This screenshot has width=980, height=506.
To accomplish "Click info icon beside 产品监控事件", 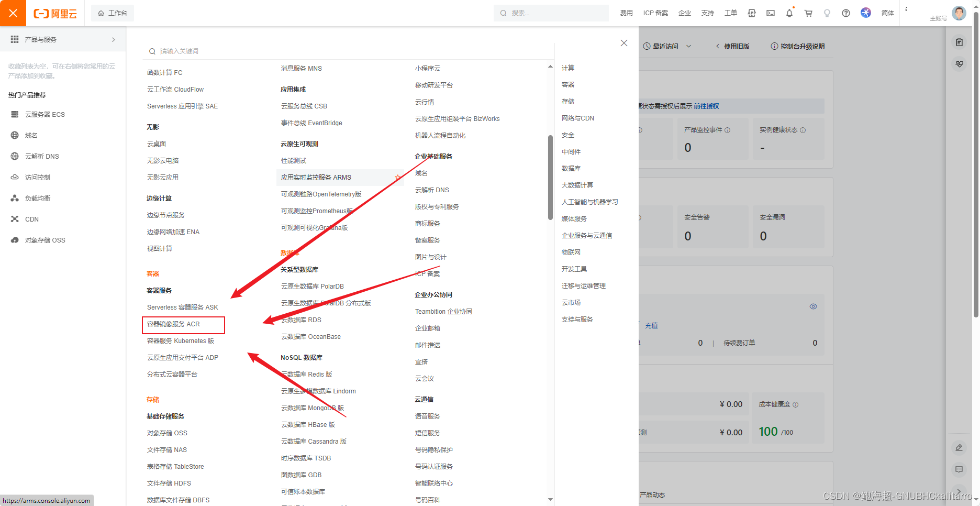I will point(728,130).
